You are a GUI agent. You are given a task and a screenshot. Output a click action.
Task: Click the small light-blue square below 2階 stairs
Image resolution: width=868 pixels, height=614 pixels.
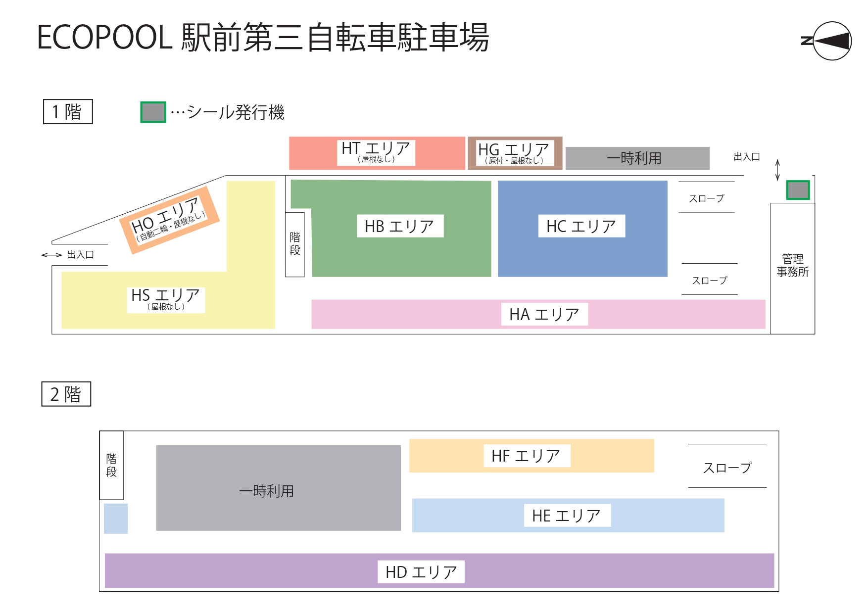pyautogui.click(x=116, y=519)
